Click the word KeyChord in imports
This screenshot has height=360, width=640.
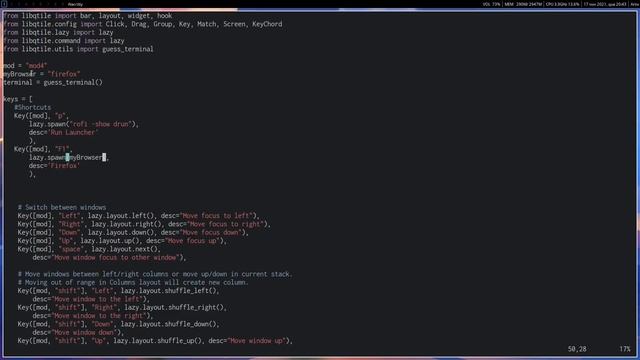click(267, 24)
